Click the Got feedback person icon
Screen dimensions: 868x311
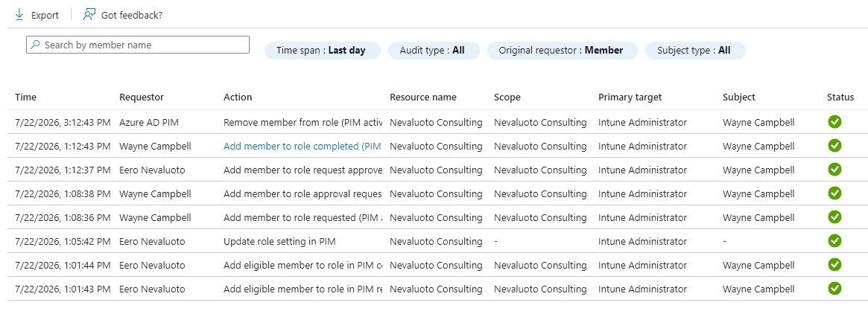point(89,15)
